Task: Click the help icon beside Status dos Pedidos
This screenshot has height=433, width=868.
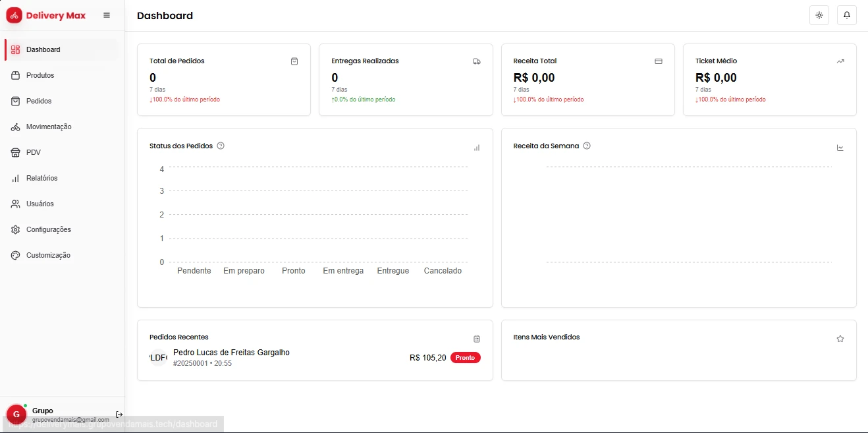Action: tap(221, 146)
